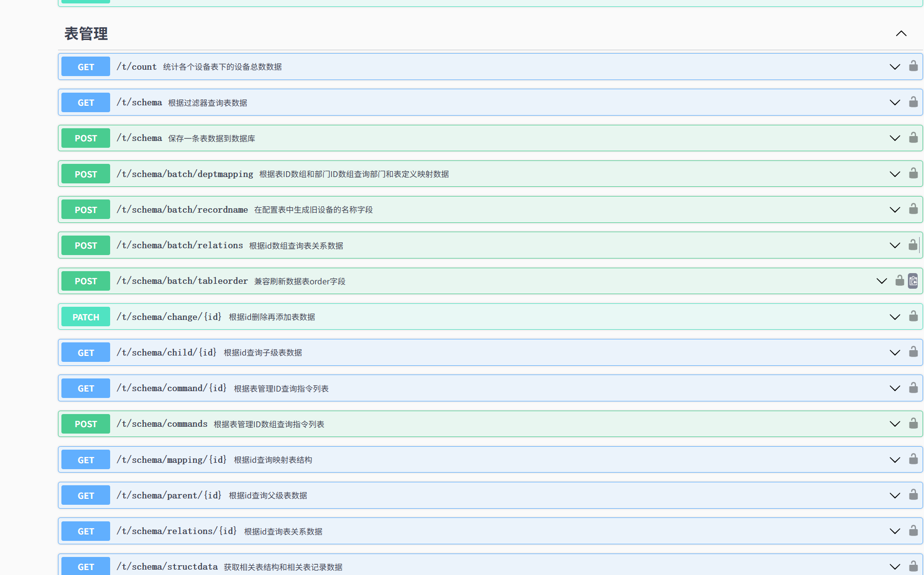Click the POST badge for /t/schema
This screenshot has height=575, width=924.
(86, 139)
